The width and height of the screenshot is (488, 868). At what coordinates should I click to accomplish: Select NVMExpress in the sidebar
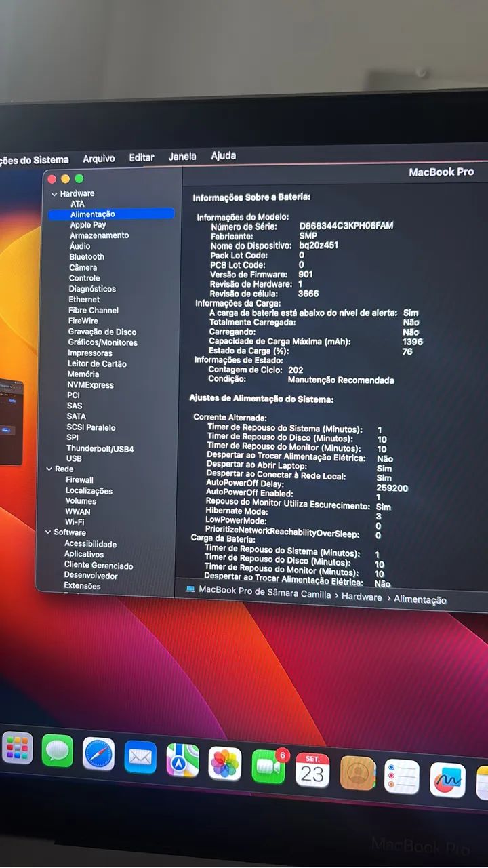tap(91, 384)
